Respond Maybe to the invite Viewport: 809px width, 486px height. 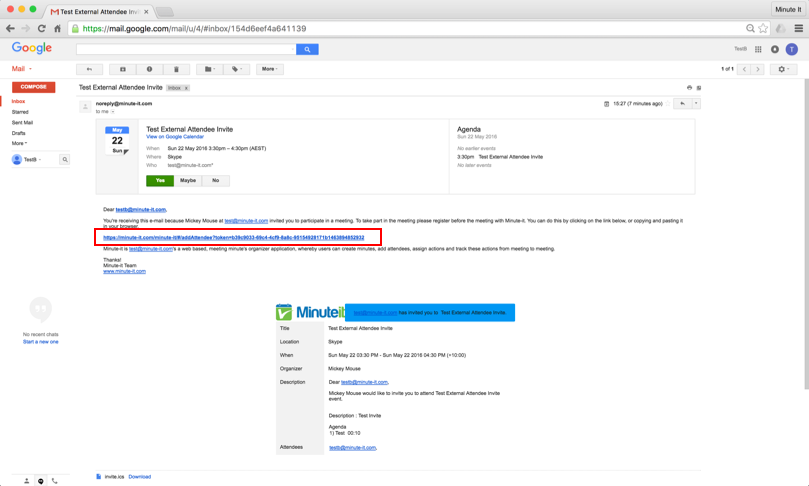(188, 181)
